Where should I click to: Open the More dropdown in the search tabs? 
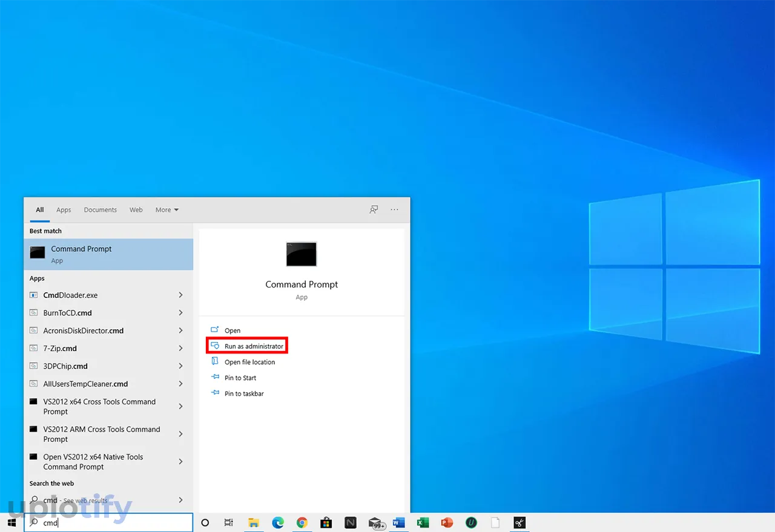coord(167,210)
